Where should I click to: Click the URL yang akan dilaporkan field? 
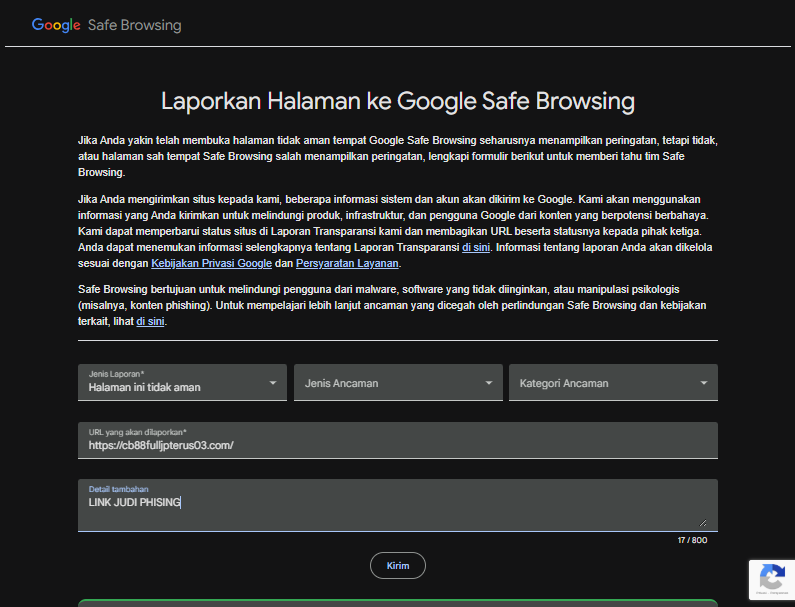tap(398, 440)
